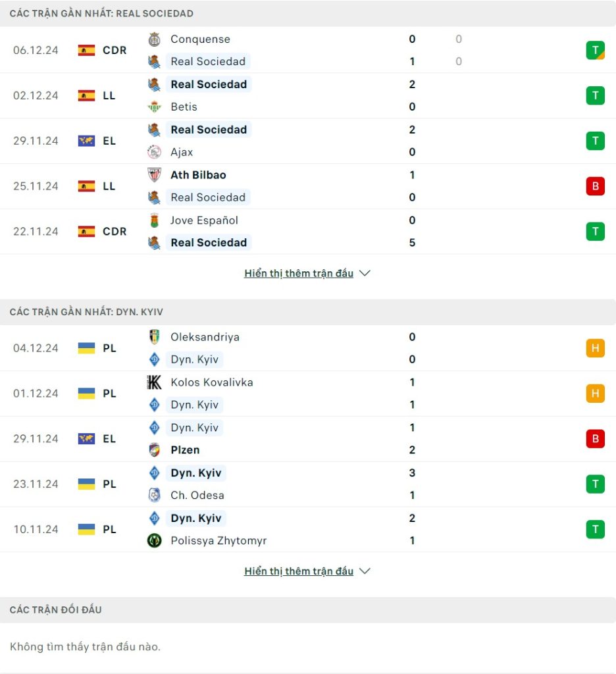This screenshot has width=616, height=674.
Task: Click the orange H badge for Oleksandriya match
Action: (x=595, y=348)
